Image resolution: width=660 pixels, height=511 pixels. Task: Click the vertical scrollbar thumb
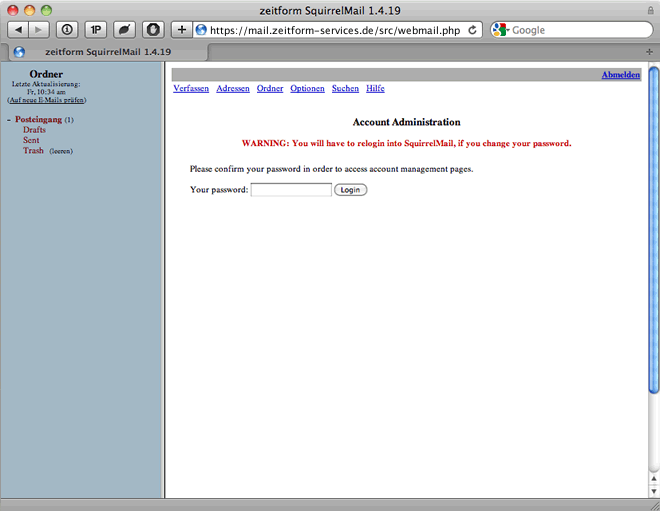[654, 230]
